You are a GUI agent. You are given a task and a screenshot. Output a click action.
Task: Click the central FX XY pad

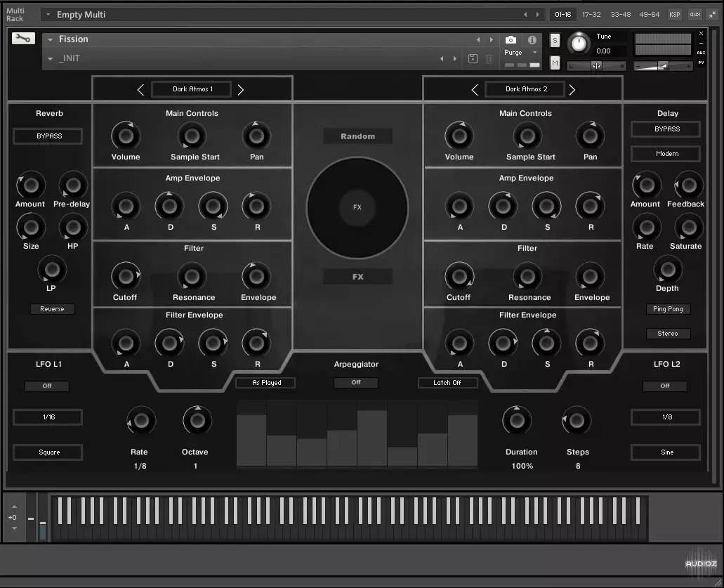(x=357, y=207)
